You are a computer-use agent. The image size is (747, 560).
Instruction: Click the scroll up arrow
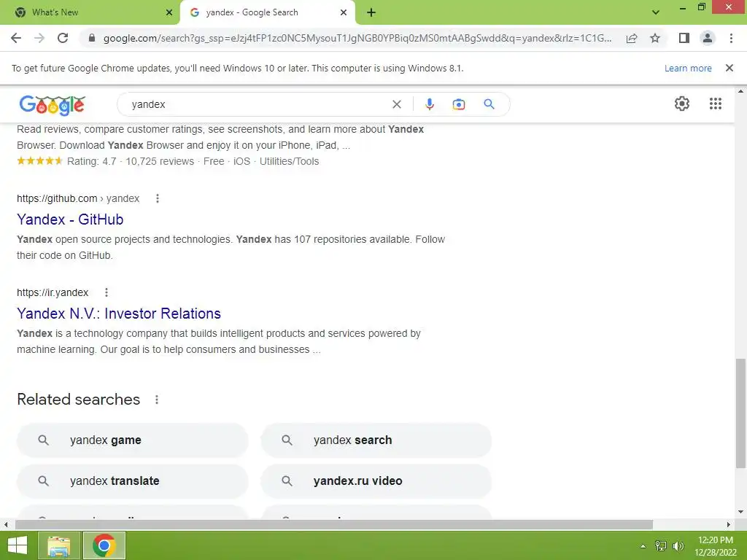(740, 90)
